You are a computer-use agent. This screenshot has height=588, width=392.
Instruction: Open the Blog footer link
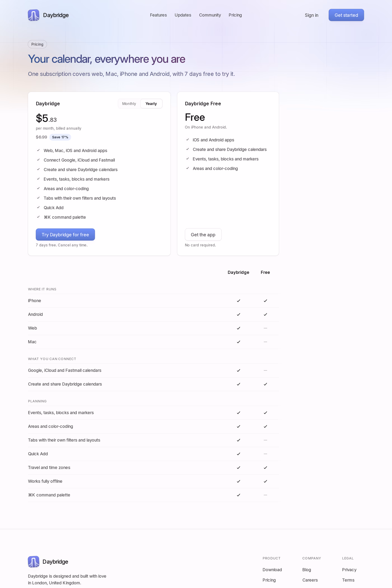307,570
